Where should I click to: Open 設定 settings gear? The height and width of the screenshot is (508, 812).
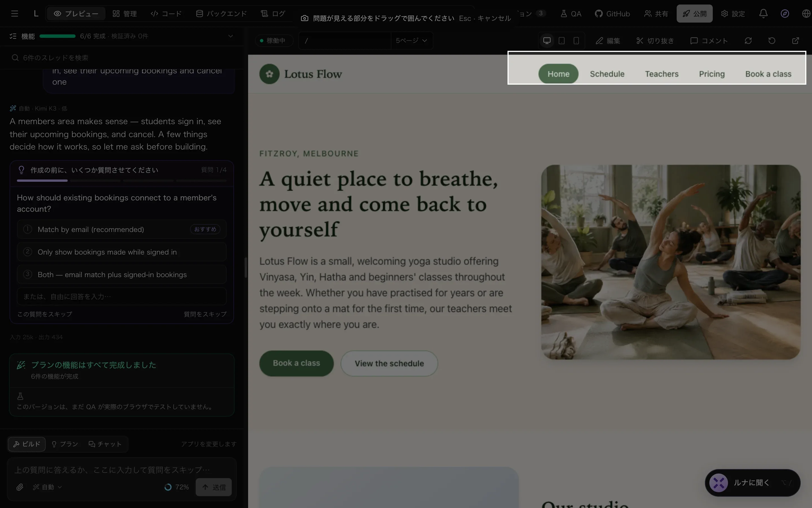[733, 14]
